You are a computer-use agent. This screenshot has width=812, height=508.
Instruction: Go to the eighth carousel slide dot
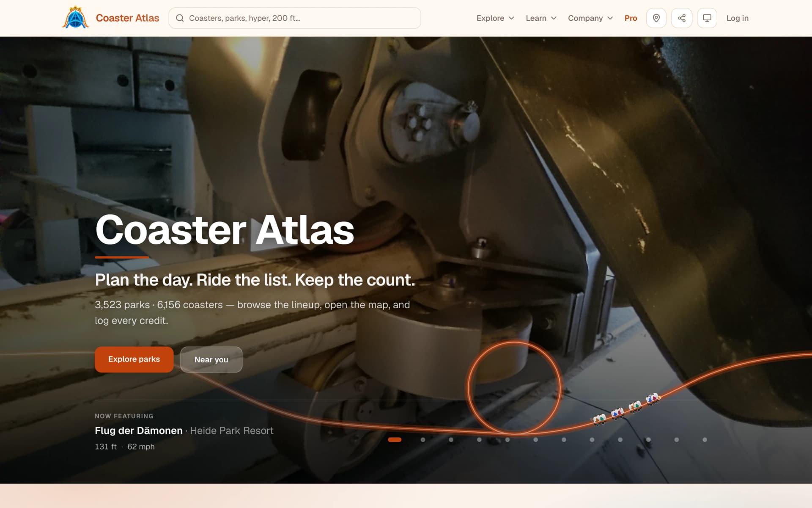tap(592, 440)
